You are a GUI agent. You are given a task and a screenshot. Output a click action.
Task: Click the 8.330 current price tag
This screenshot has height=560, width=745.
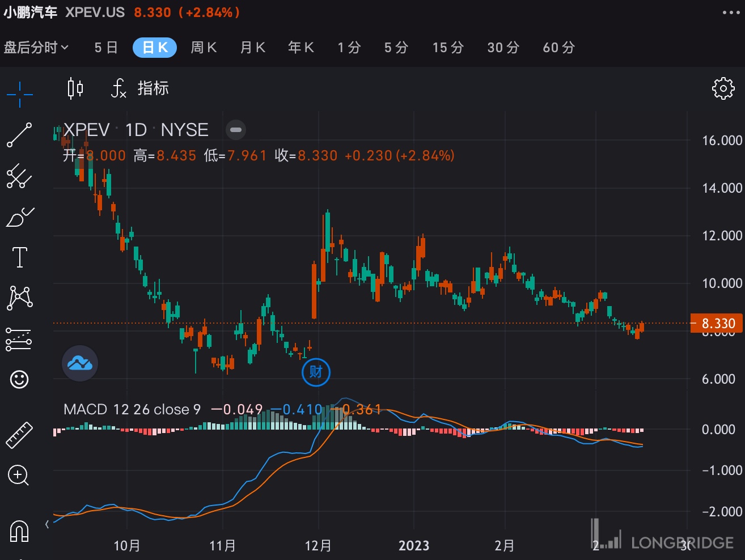click(718, 324)
